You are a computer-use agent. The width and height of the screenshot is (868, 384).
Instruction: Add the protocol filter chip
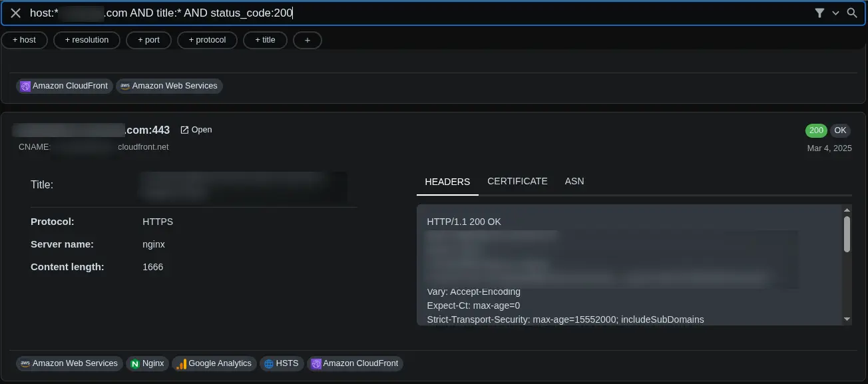207,40
